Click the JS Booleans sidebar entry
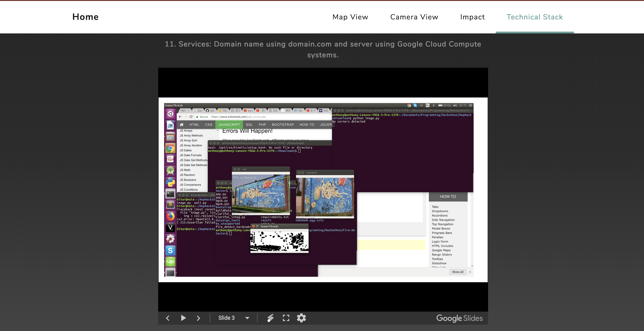The width and height of the screenshot is (644, 331). (188, 180)
